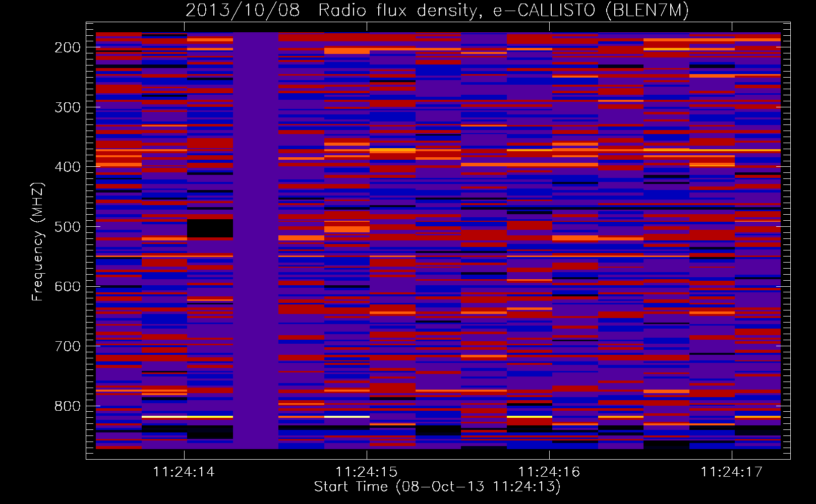Click the 300 frequency tick label
The width and height of the screenshot is (816, 504).
68,107
